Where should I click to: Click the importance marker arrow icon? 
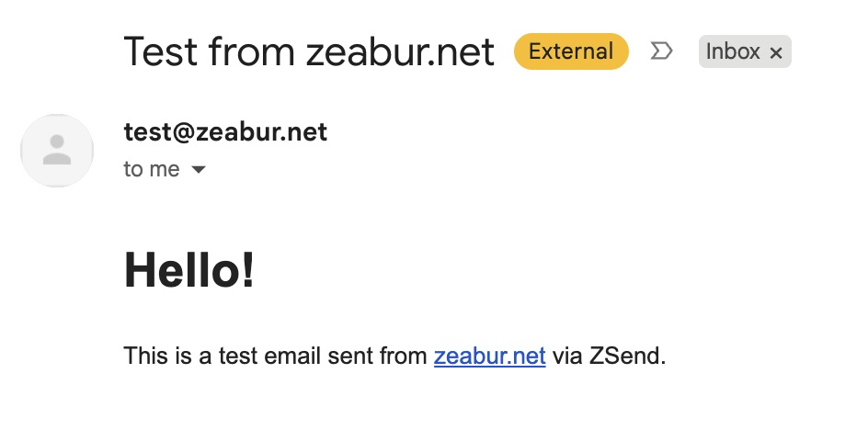pos(660,51)
